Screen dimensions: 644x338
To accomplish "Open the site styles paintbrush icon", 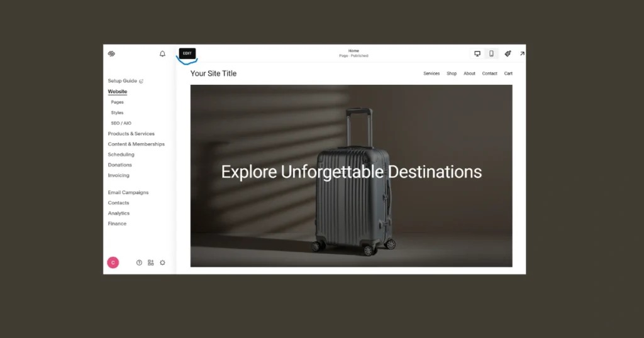I will [x=508, y=54].
